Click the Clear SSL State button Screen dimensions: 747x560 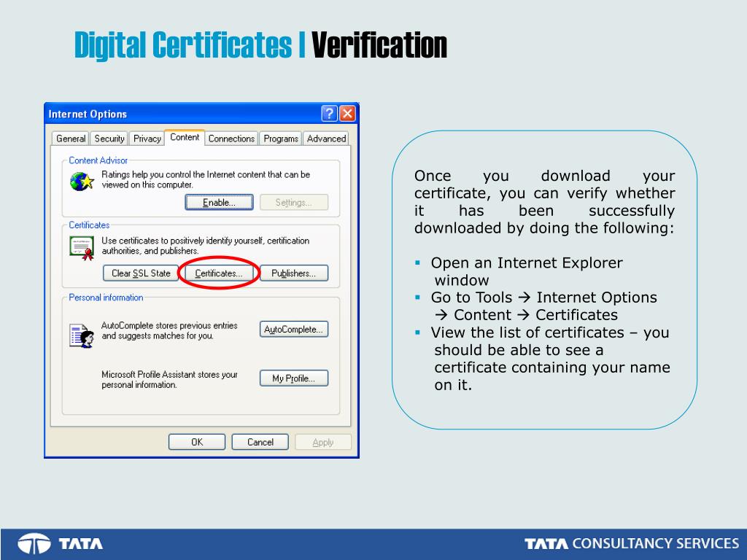tap(141, 273)
